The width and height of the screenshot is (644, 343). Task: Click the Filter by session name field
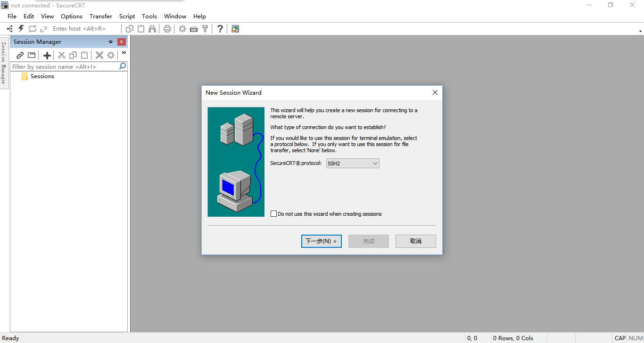coord(65,66)
